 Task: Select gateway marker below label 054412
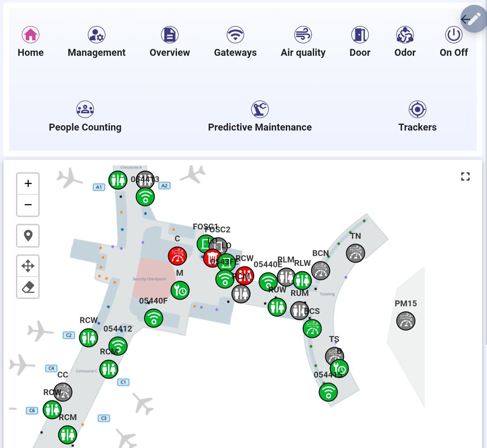[x=118, y=345]
